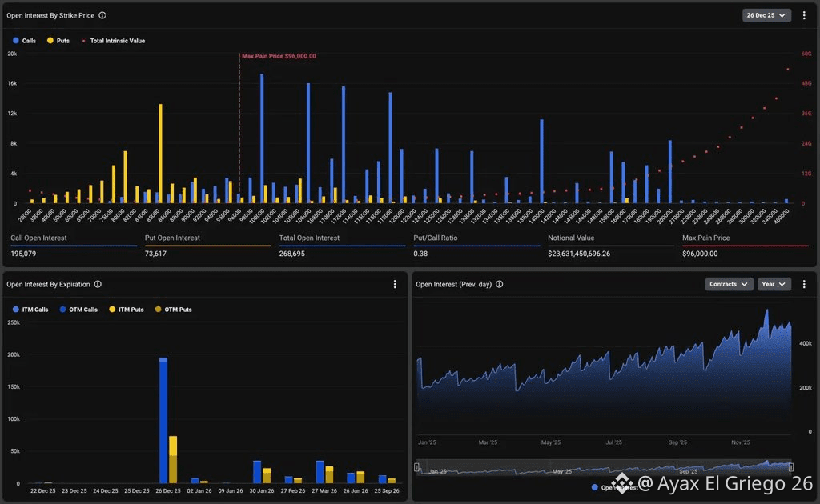This screenshot has width=820, height=504.
Task: Open the three-dot menu of the strike price panel
Action: click(804, 15)
